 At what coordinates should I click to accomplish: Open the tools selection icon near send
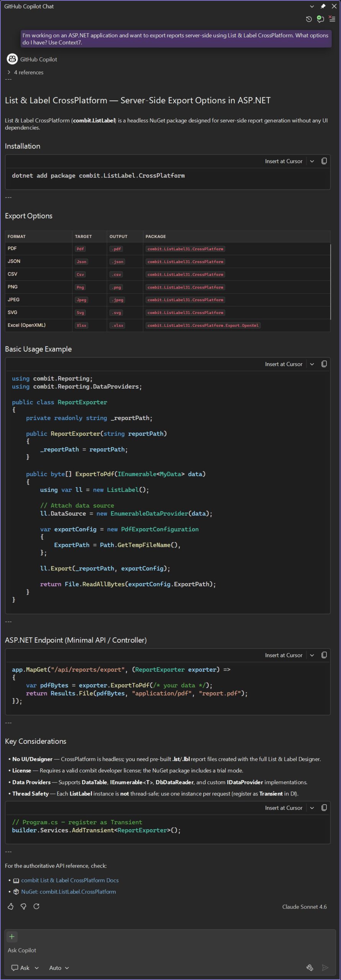310,968
